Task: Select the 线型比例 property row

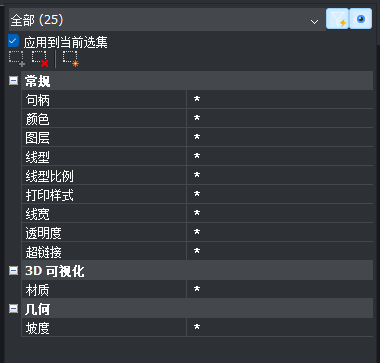Action: 197,176
